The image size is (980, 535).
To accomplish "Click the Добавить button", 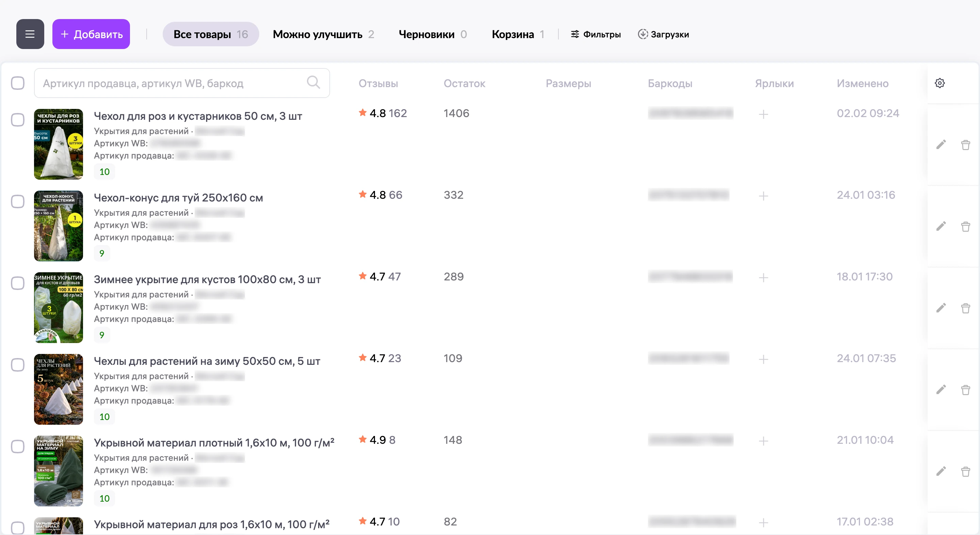I will click(91, 34).
